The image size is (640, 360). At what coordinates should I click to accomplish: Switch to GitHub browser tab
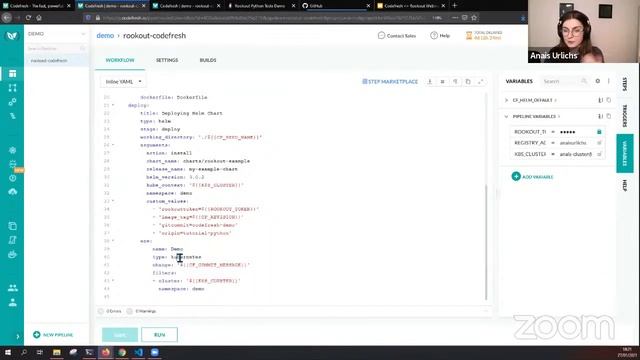click(335, 6)
